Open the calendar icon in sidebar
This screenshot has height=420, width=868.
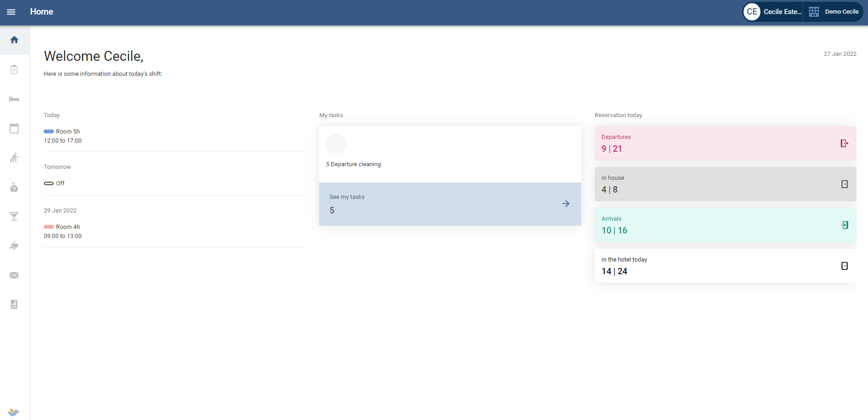click(15, 128)
